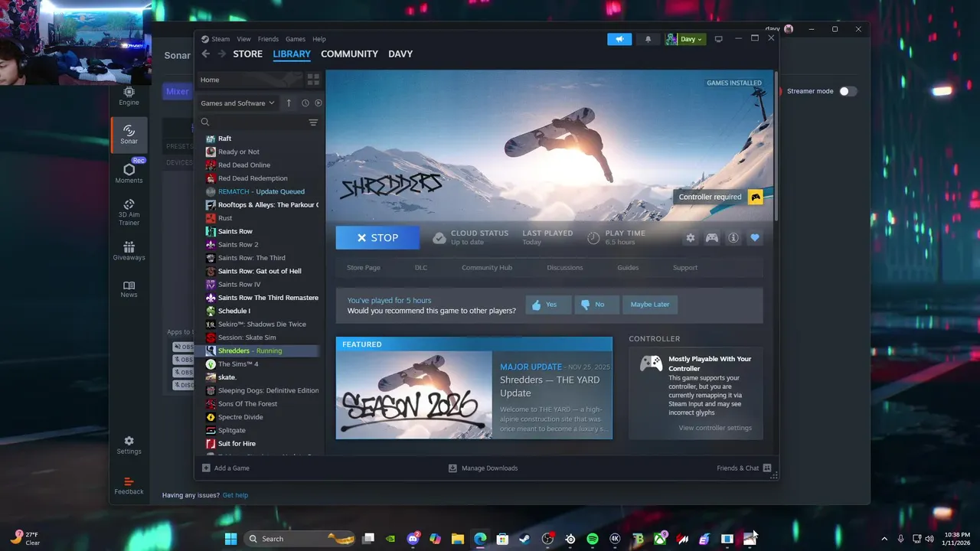Open Shredders Community Hub
Viewport: 980px width, 551px height.
[x=487, y=268]
